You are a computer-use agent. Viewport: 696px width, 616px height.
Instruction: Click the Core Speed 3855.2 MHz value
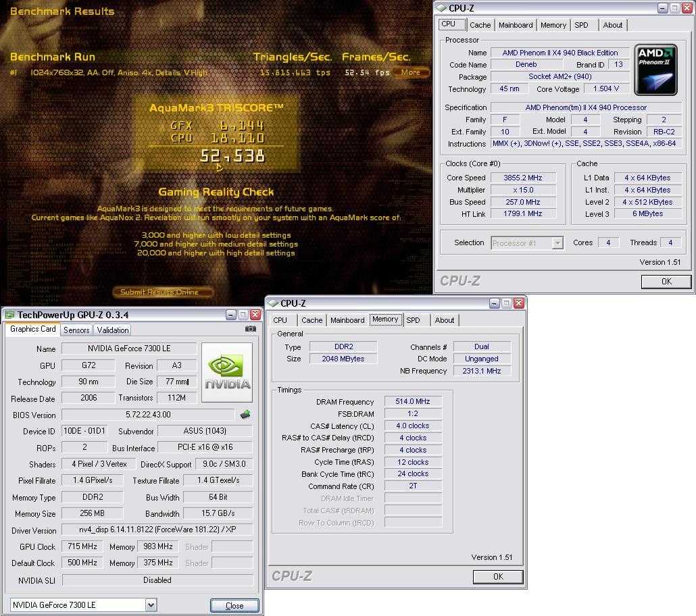(x=523, y=178)
